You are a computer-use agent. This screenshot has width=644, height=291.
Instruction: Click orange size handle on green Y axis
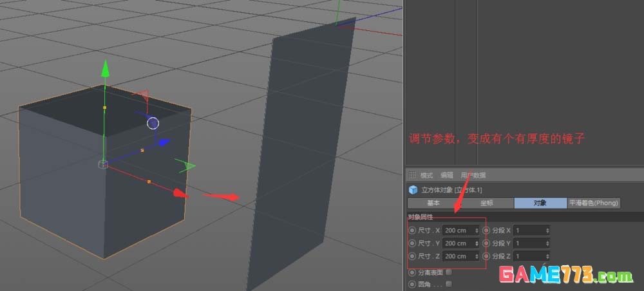(x=105, y=108)
